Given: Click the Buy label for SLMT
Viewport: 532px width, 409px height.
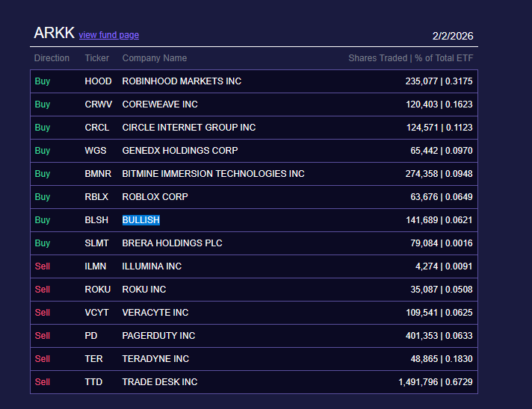Looking at the screenshot, I should pos(43,243).
